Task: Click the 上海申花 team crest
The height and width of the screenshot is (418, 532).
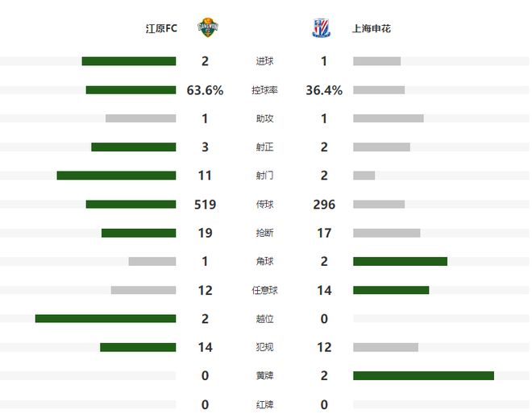Action: pos(319,28)
